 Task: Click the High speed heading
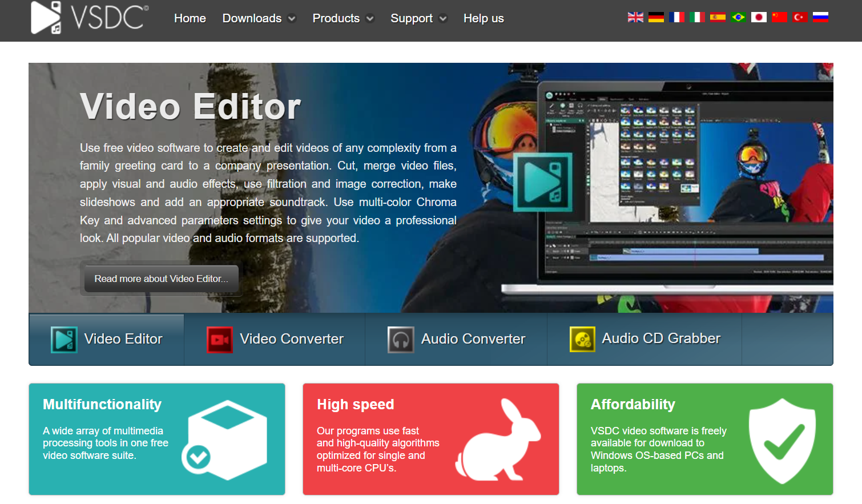[x=355, y=404]
